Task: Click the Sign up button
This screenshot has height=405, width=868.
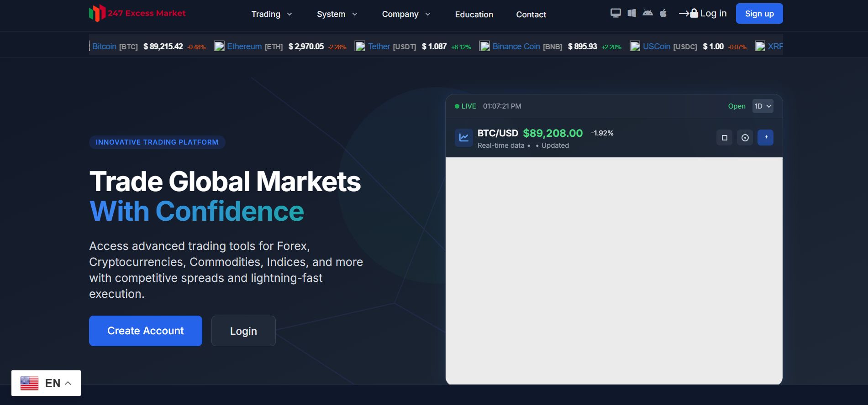Action: point(759,14)
